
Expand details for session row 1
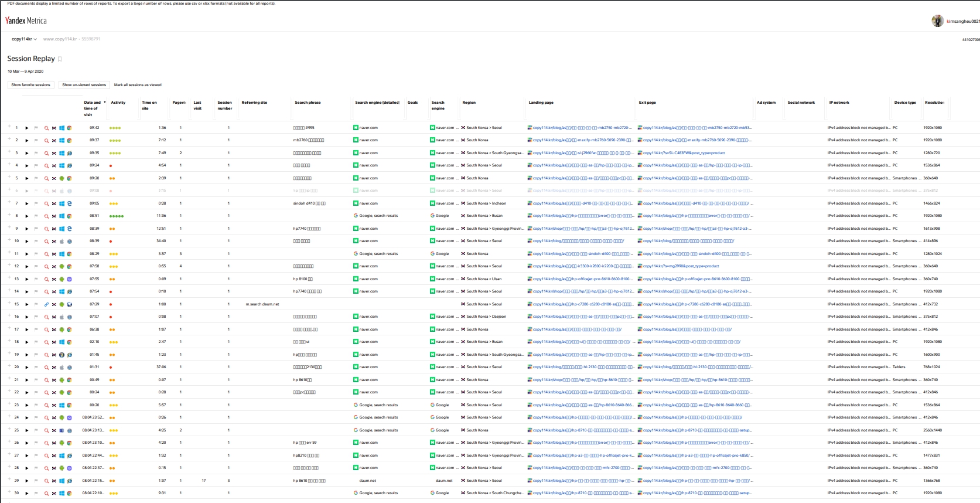pos(9,127)
